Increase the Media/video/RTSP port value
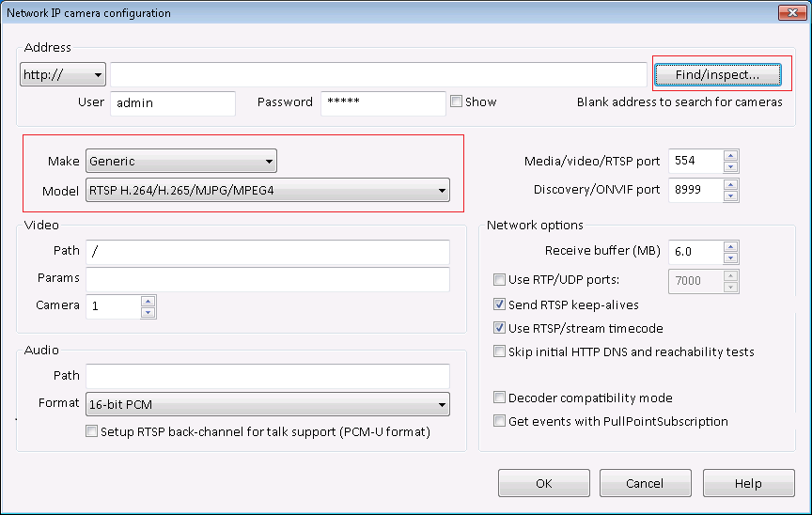The image size is (812, 515). pyautogui.click(x=730, y=155)
